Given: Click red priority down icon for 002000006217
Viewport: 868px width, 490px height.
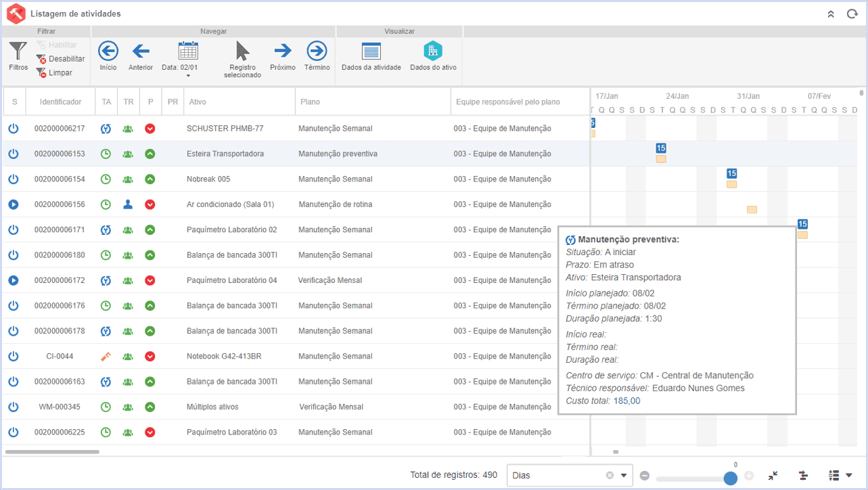Looking at the screenshot, I should [150, 129].
